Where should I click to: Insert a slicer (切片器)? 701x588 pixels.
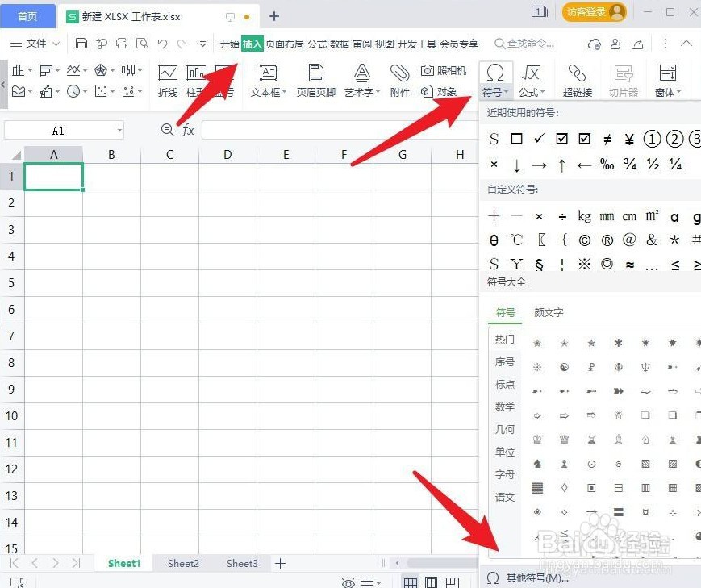coord(623,78)
